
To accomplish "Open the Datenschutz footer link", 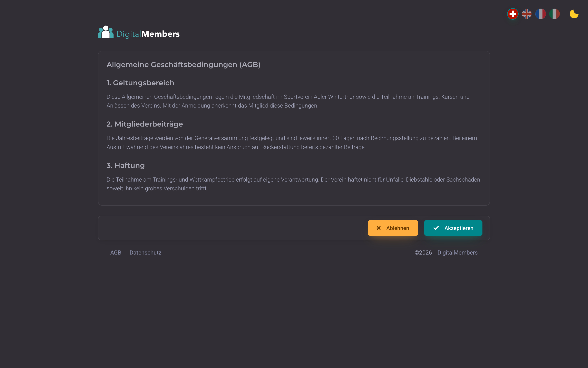I will (145, 253).
